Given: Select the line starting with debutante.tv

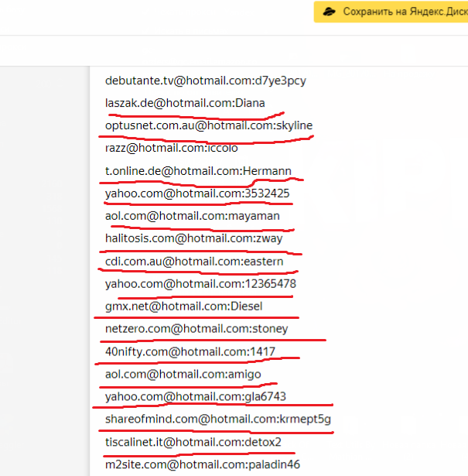Looking at the screenshot, I should click(x=206, y=80).
